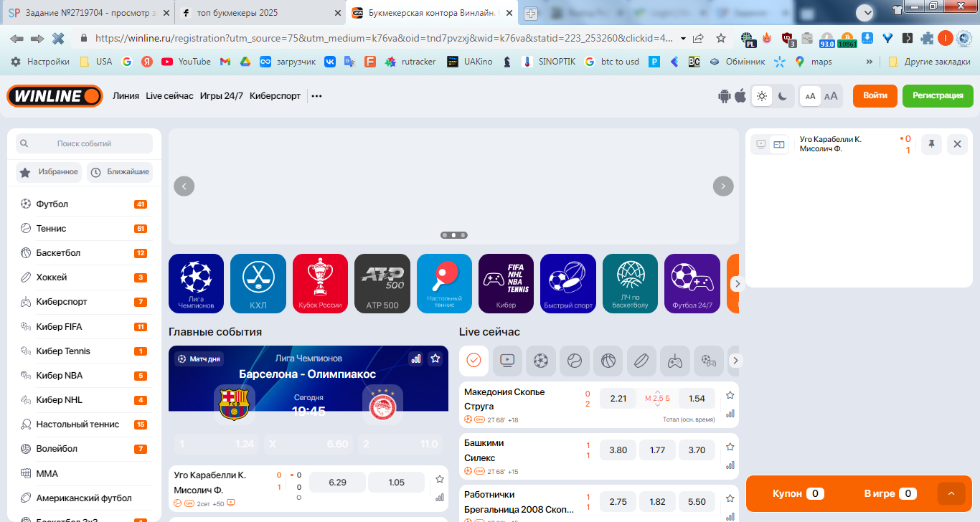
Task: Select MMA in sports sidebar
Action: tap(84, 474)
